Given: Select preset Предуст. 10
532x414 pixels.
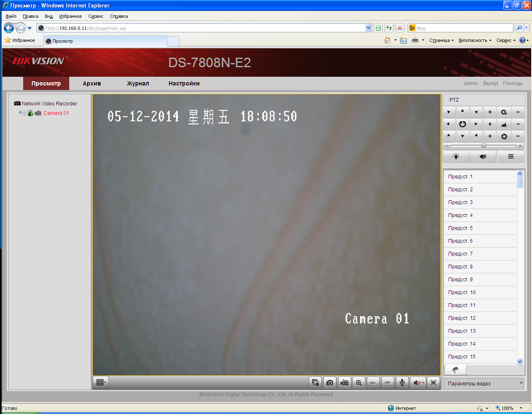Looking at the screenshot, I should click(480, 292).
